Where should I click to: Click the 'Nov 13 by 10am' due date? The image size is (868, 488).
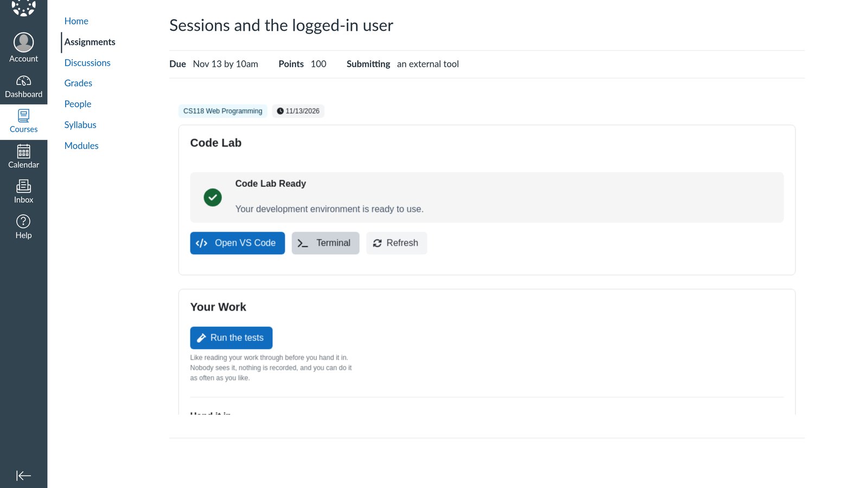coord(225,64)
